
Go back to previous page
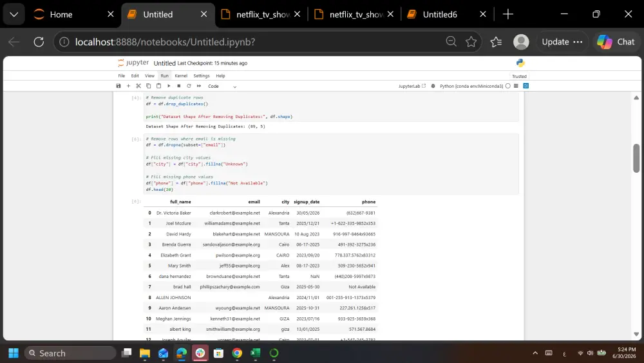[14, 42]
